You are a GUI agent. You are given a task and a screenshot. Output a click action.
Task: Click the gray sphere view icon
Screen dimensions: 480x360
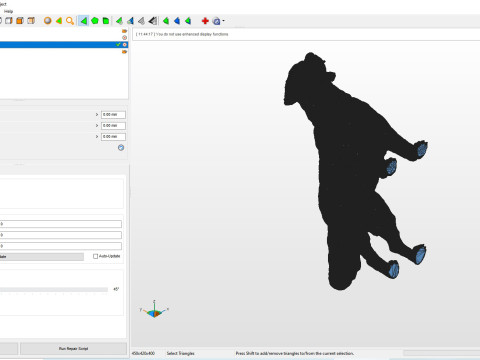(48, 21)
